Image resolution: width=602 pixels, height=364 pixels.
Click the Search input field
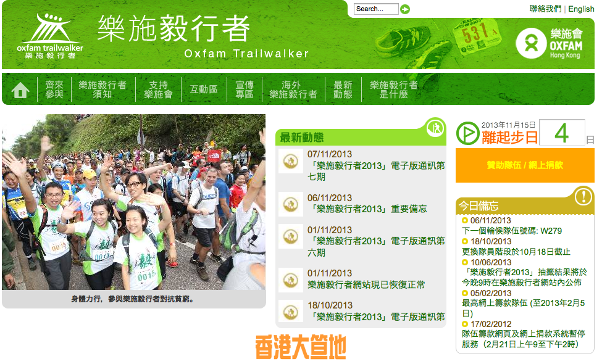coord(376,9)
